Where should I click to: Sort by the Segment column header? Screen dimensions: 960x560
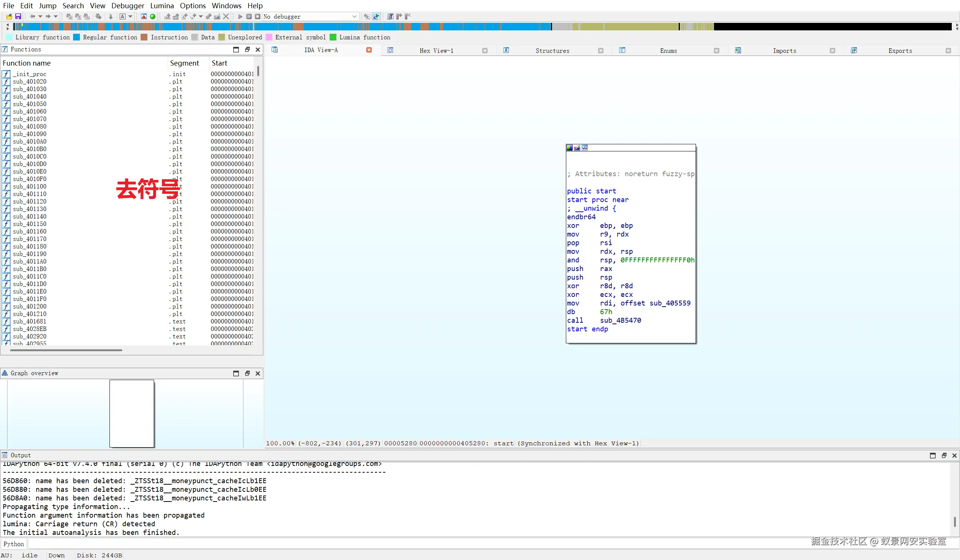(x=184, y=63)
